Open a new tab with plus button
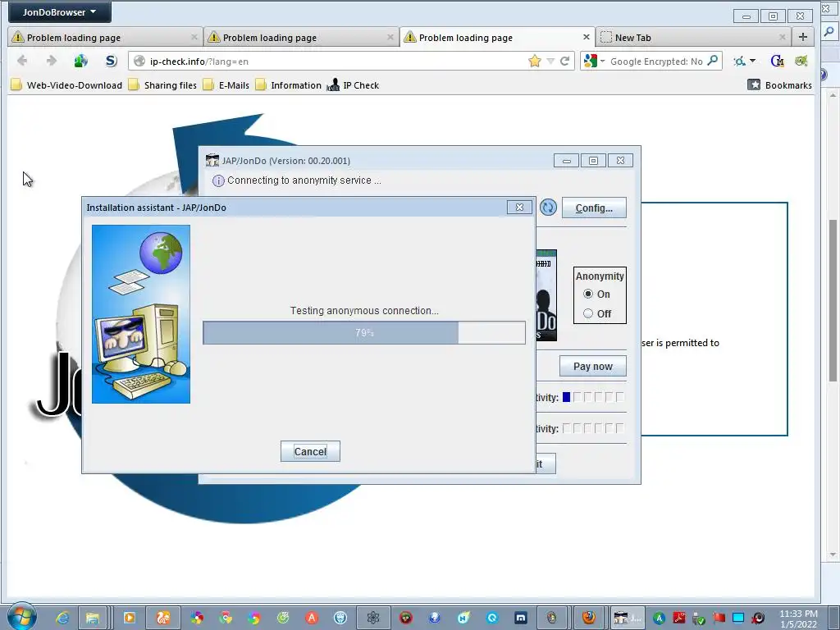Image resolution: width=840 pixels, height=630 pixels. tap(802, 37)
